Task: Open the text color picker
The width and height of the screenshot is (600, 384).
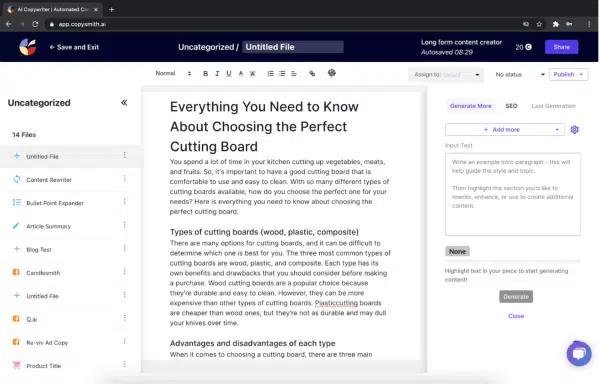Action: pos(241,73)
